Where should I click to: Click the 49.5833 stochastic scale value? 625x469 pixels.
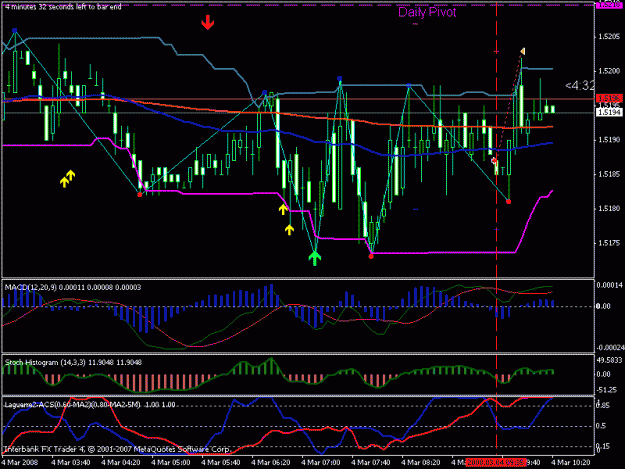coord(609,360)
